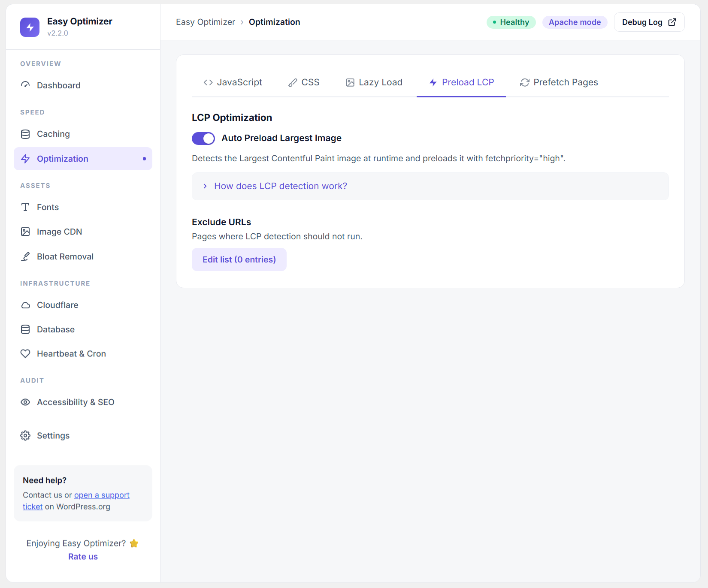
Task: Click the Optimization breadcrumb text
Action: (x=275, y=22)
